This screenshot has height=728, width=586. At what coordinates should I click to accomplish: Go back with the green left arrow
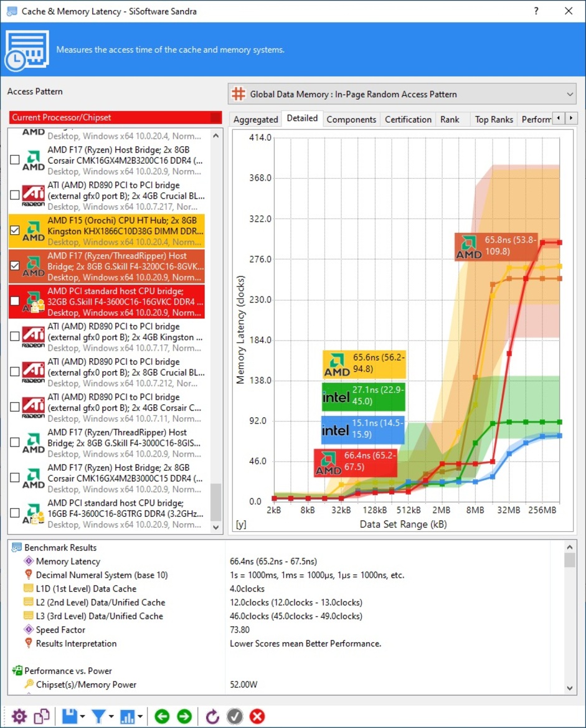(162, 716)
